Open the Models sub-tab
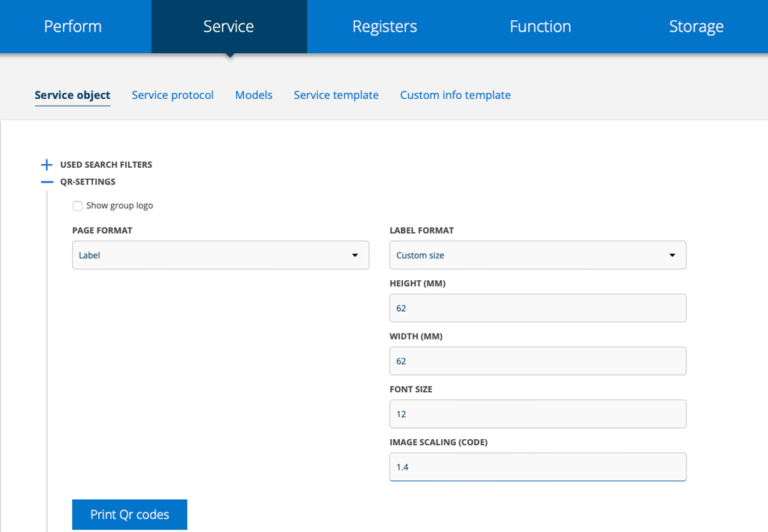Screen dimensions: 768x532 tap(253, 95)
